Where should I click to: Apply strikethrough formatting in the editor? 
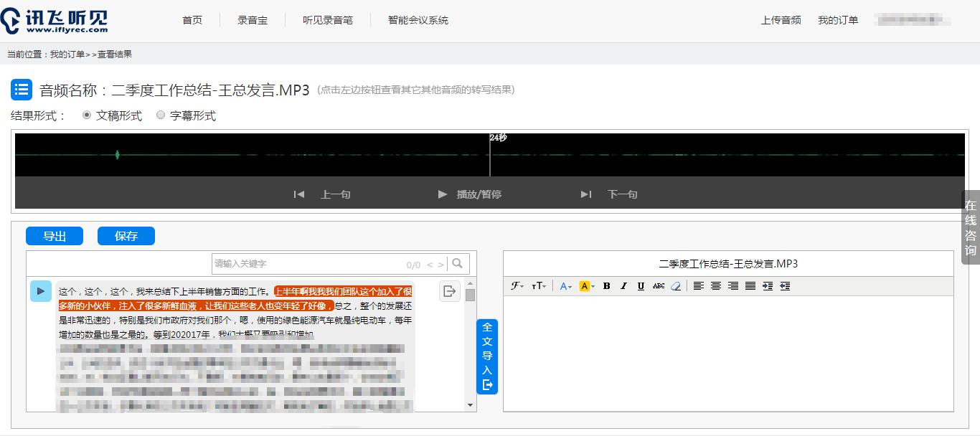pyautogui.click(x=659, y=285)
